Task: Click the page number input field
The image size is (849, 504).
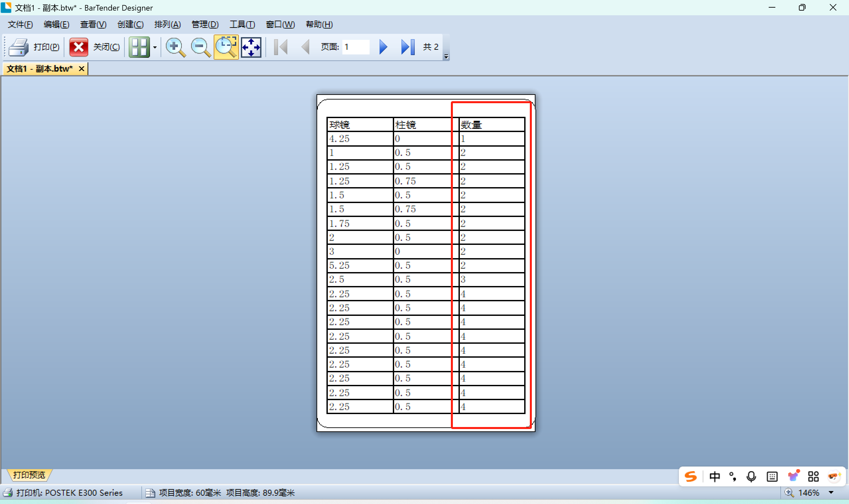Action: coord(356,47)
